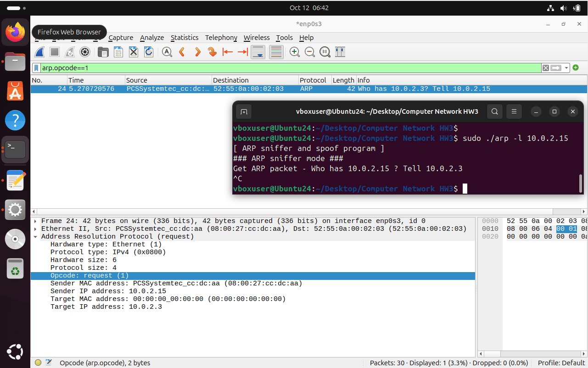Viewport: 588px width, 368px height.
Task: Open the Telephony menu
Action: (221, 38)
